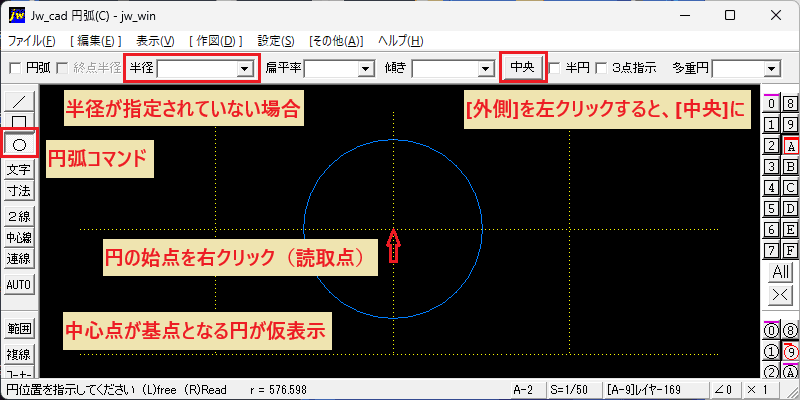Select the rectangle drawing tool
Viewport: 800px width, 400px height.
pos(19,122)
